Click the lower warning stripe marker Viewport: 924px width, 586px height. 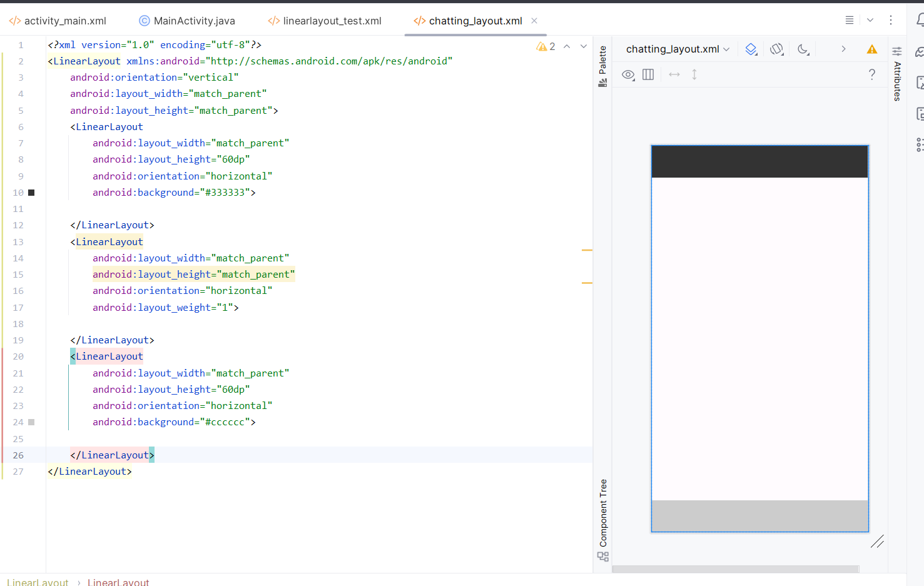587,283
